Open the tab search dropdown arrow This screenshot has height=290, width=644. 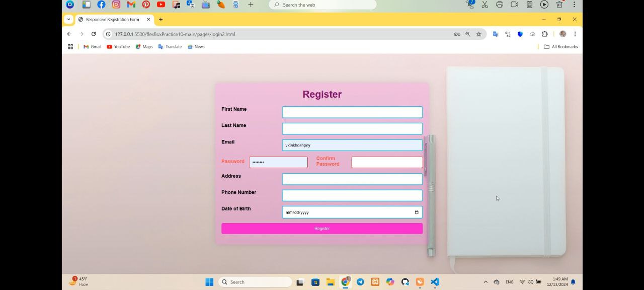[69, 20]
